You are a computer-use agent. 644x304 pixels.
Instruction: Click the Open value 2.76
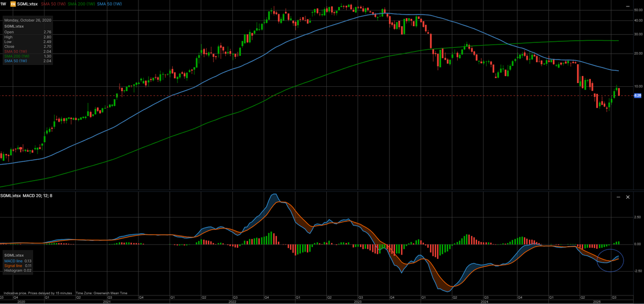tap(47, 32)
